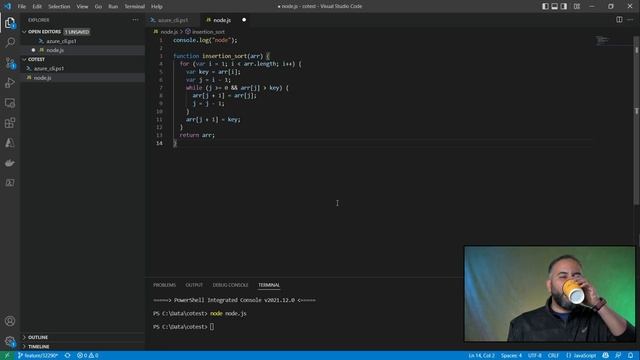Screen dimensions: 640x360
Task: Switch to the Output panel tab
Action: click(194, 285)
